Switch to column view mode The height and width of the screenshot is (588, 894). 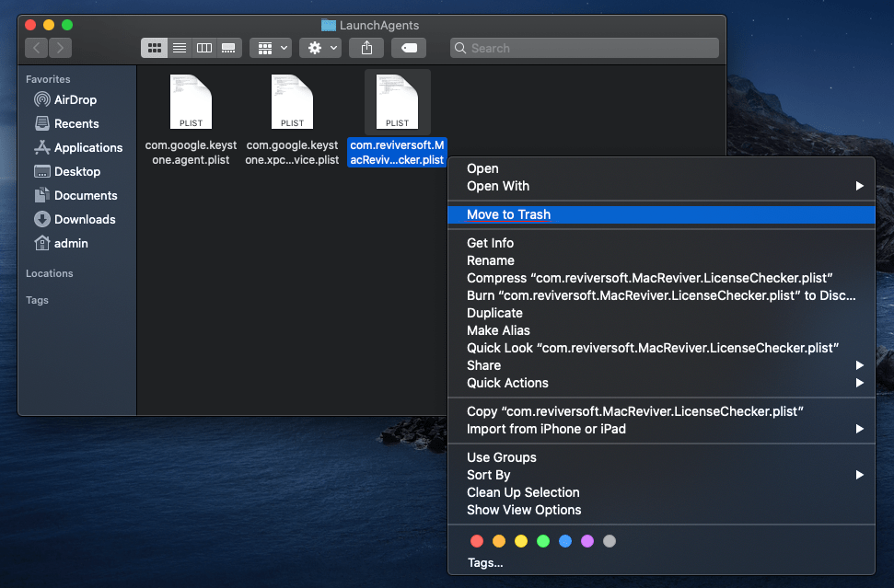[204, 48]
